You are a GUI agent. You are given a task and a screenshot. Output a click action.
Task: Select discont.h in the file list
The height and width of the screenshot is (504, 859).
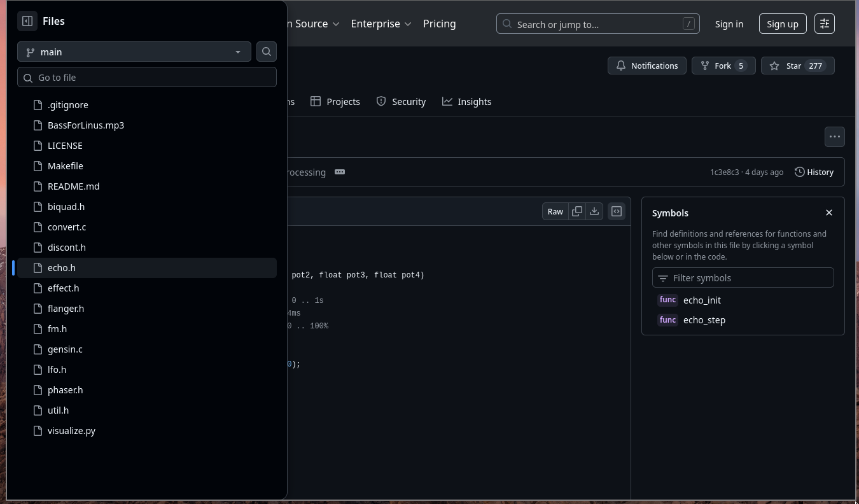(x=147, y=248)
